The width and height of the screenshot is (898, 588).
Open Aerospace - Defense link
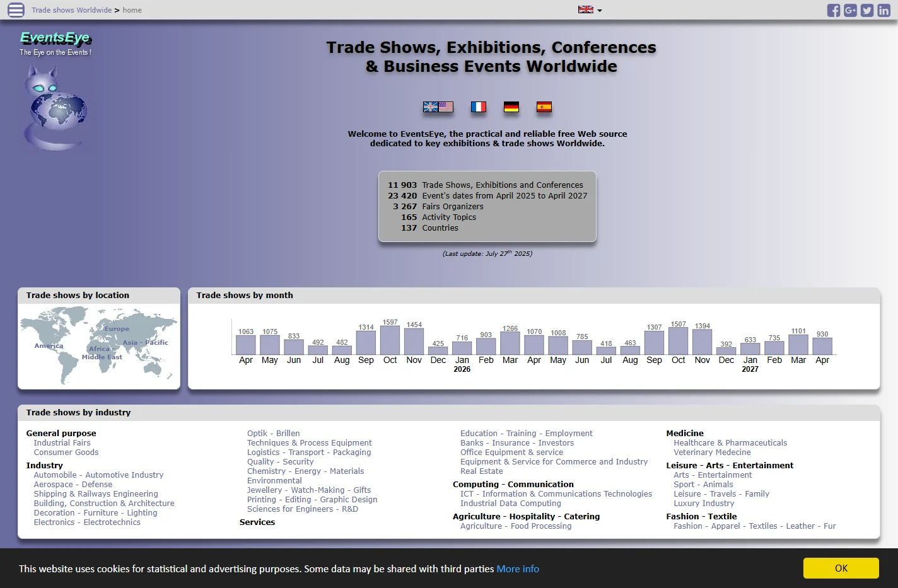click(x=73, y=485)
